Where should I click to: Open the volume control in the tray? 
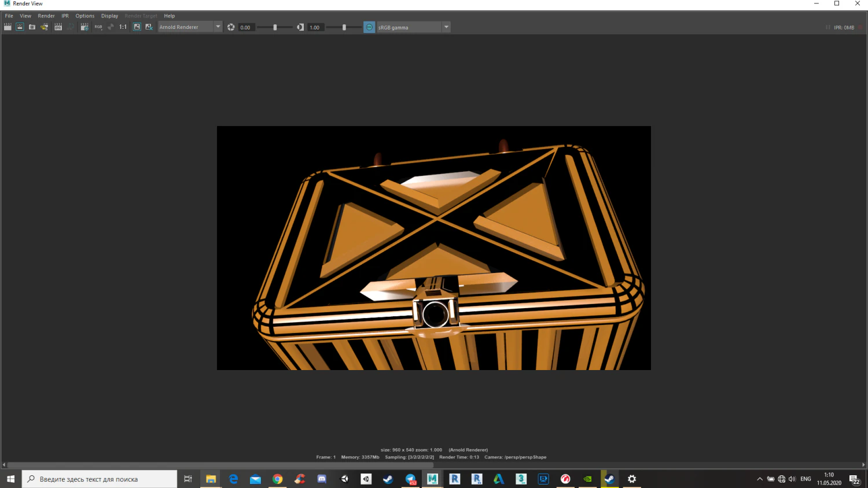[792, 479]
